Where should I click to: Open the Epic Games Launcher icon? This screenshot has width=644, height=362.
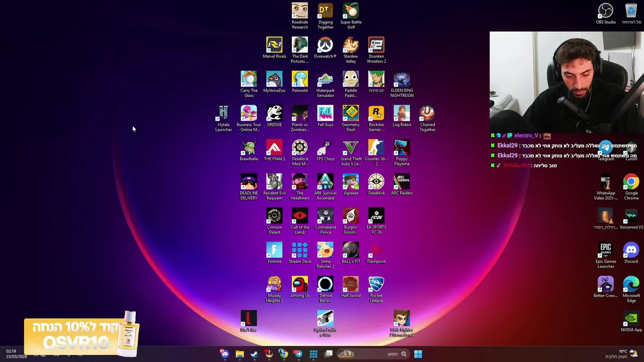tap(606, 256)
